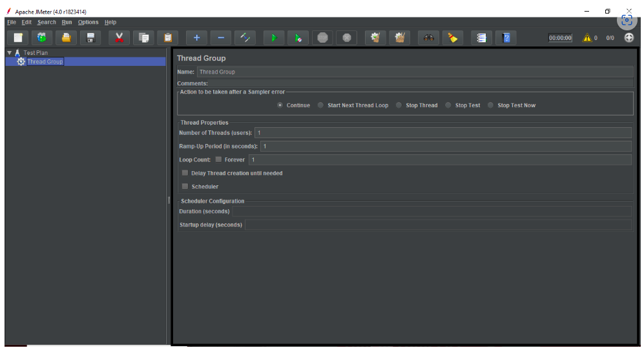This screenshot has width=644, height=348.
Task: Click the yellow warning log icon
Action: (587, 38)
